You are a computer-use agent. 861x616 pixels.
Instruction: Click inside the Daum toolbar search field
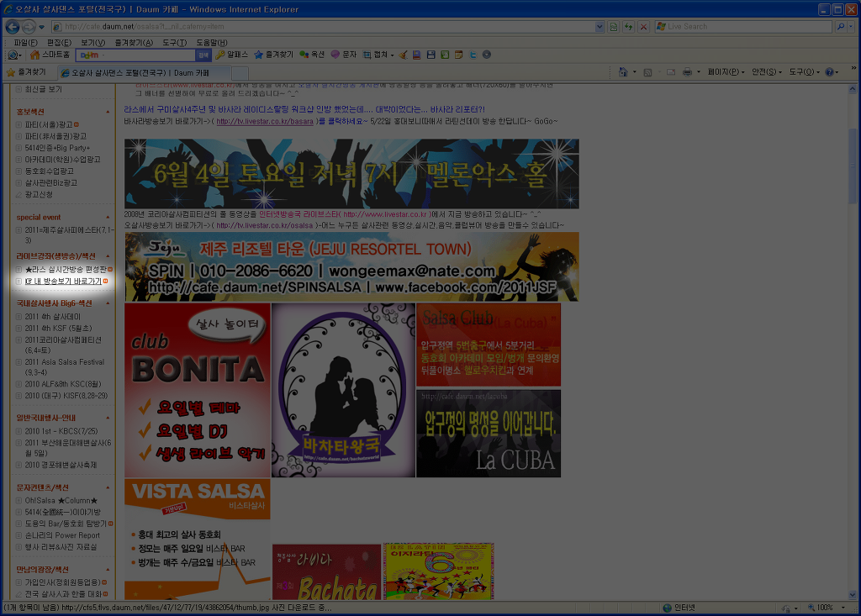135,55
